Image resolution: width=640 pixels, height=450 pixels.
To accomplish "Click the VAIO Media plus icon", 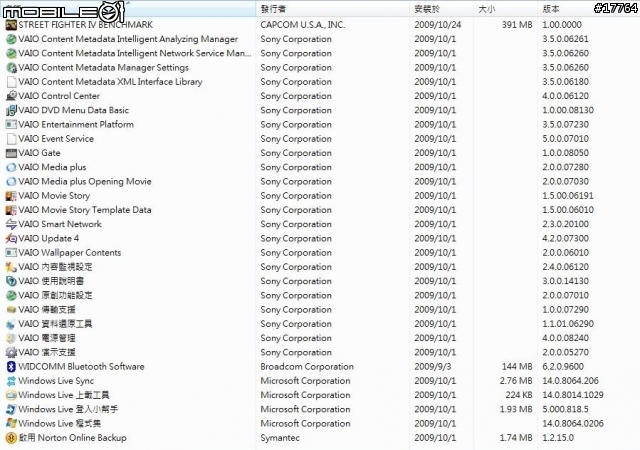I will 11,167.
